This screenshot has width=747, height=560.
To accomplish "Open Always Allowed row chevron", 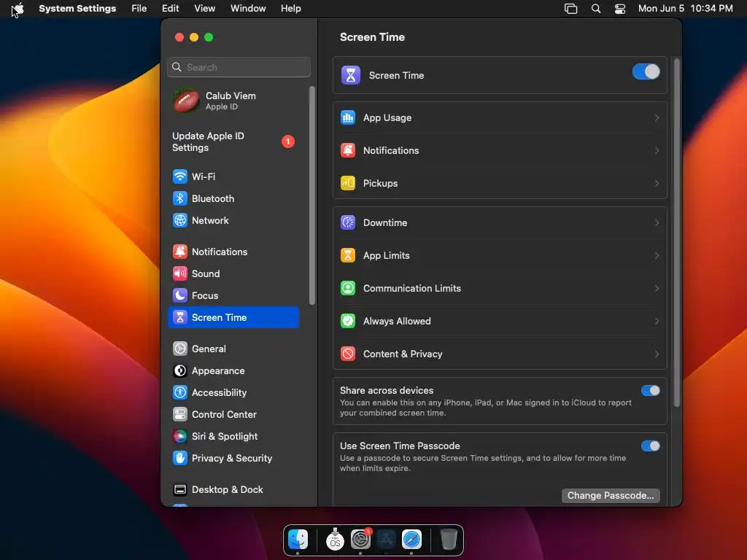I will 657,322.
